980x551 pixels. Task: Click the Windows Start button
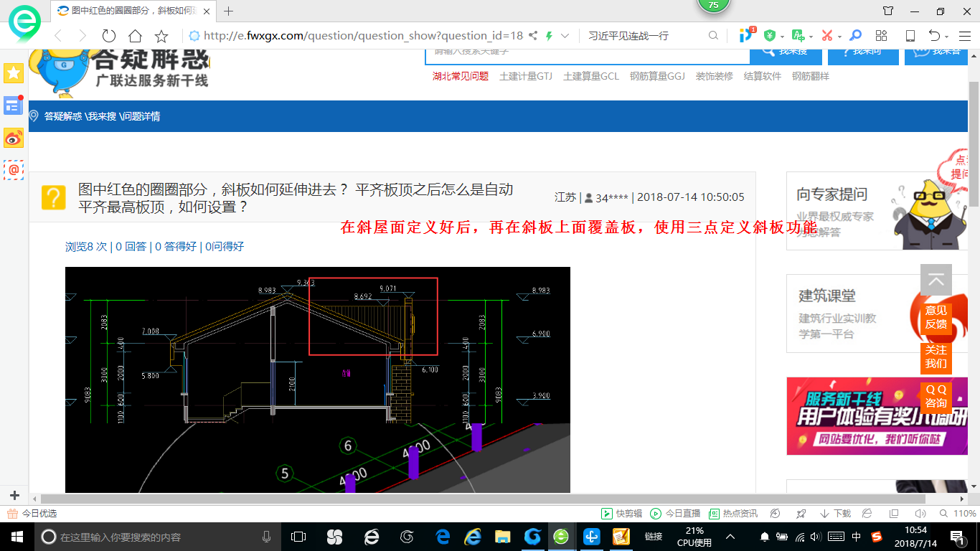click(17, 536)
